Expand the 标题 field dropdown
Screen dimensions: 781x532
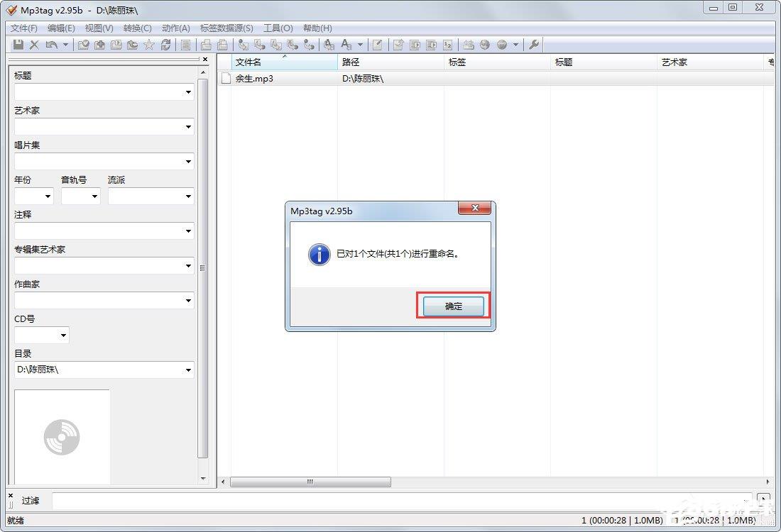(x=188, y=92)
